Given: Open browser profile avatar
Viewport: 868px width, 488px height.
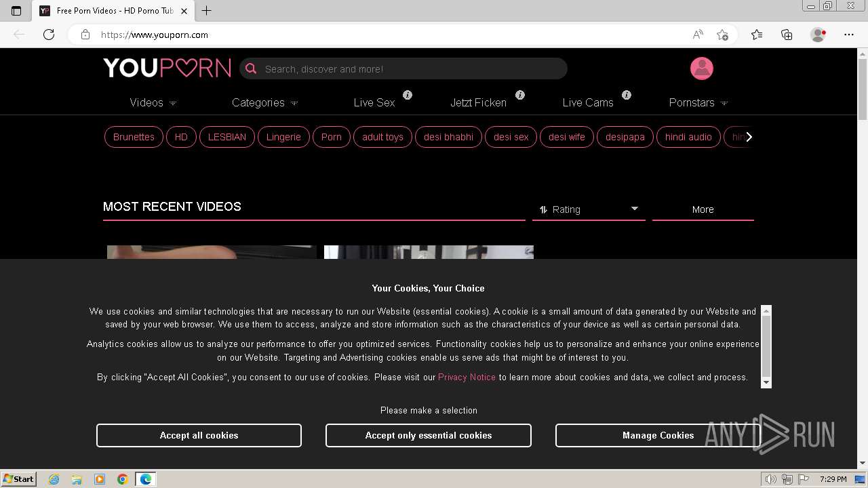Looking at the screenshot, I should 818,35.
